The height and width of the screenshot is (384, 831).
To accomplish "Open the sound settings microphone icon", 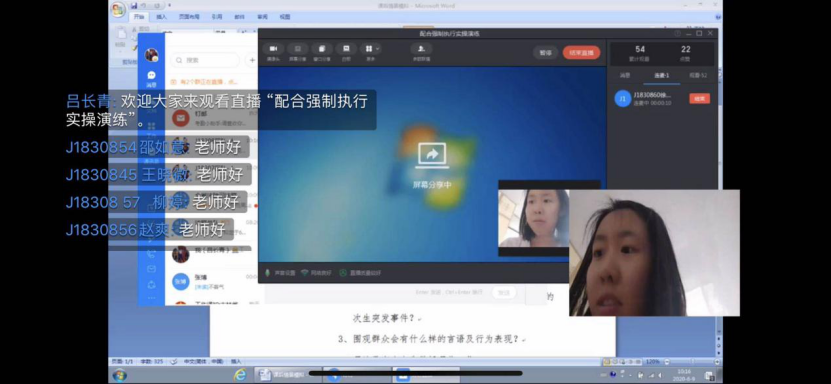I will point(268,273).
